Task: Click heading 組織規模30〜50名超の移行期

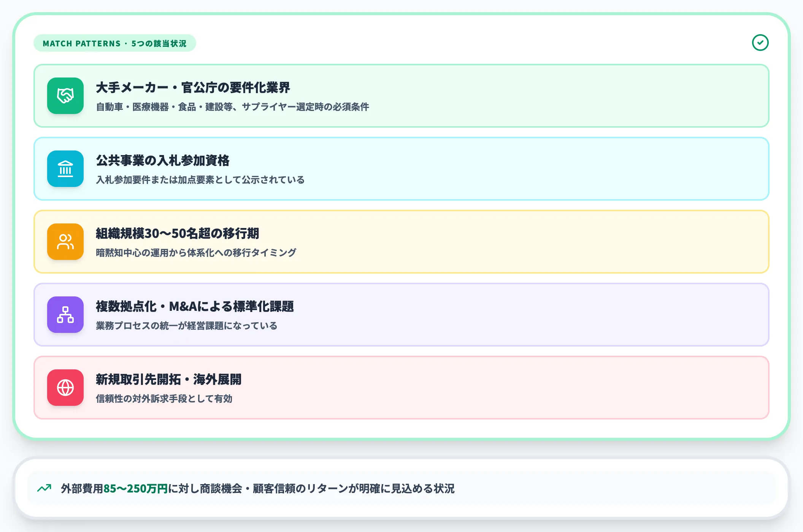Action: click(177, 233)
